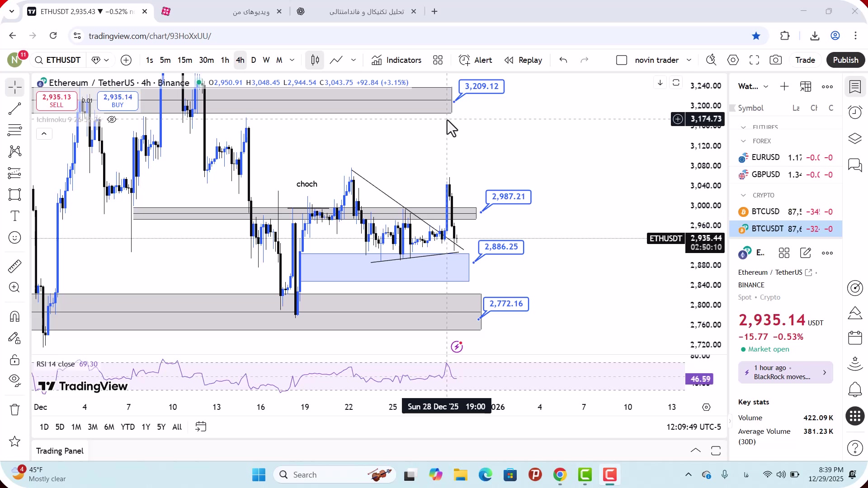Image resolution: width=868 pixels, height=488 pixels.
Task: Open the Fibonacci retracement tool
Action: point(14,130)
